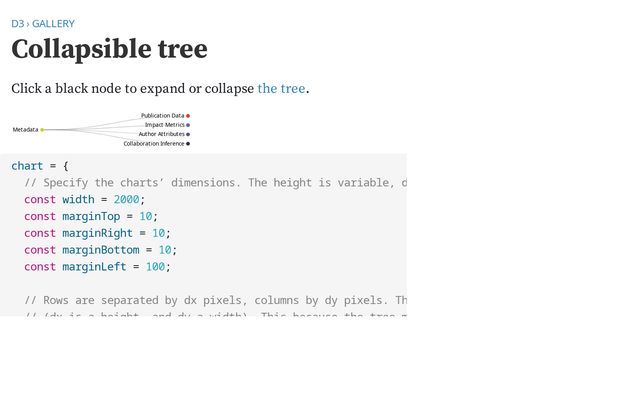
Task: Go to the Gallery breadcrumb link
Action: 53,23
